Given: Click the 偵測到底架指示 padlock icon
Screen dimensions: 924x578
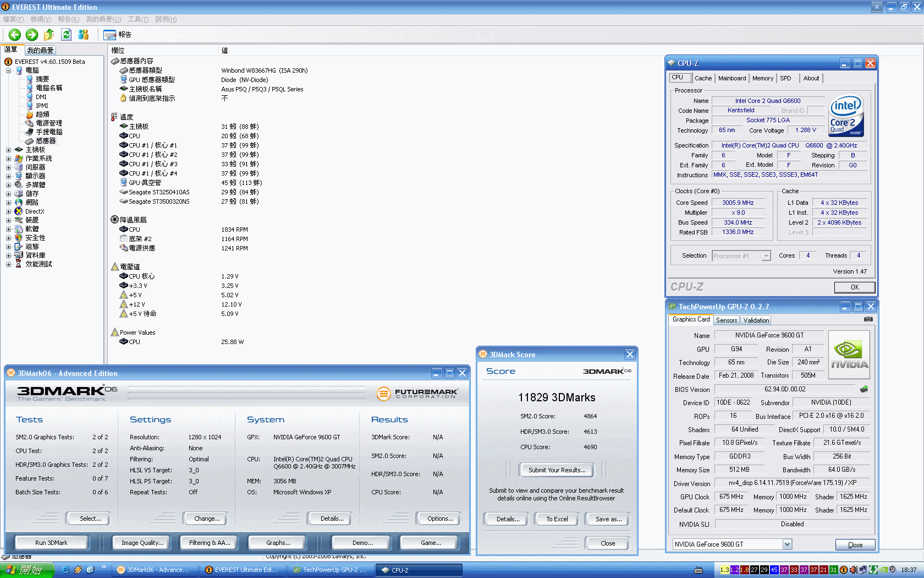Looking at the screenshot, I should point(123,98).
